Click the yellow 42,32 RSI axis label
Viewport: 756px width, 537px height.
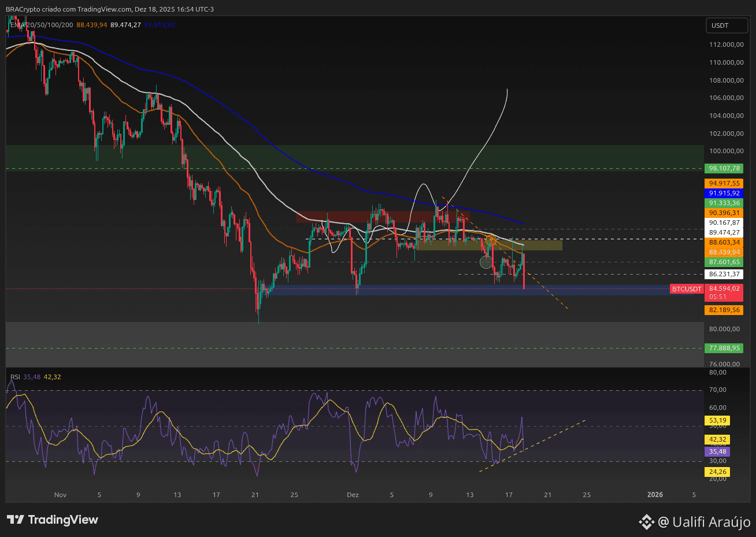pyautogui.click(x=717, y=439)
